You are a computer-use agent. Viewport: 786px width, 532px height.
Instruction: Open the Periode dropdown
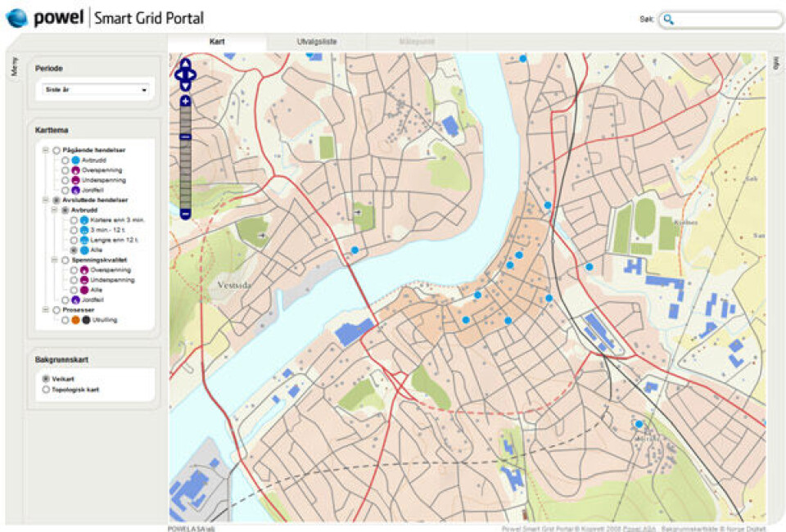click(95, 90)
